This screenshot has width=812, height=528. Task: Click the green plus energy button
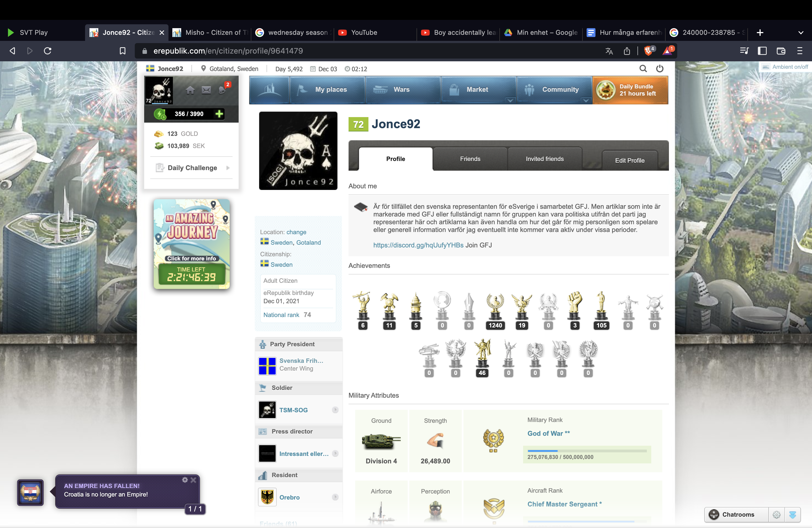pos(219,114)
